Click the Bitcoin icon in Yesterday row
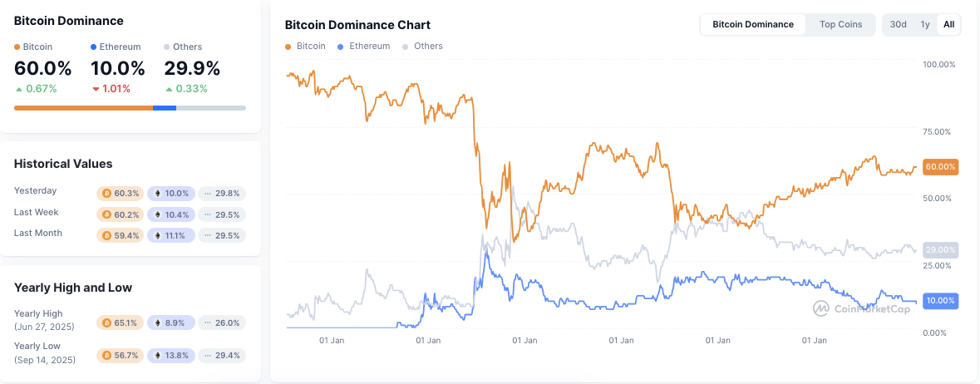 coord(106,194)
